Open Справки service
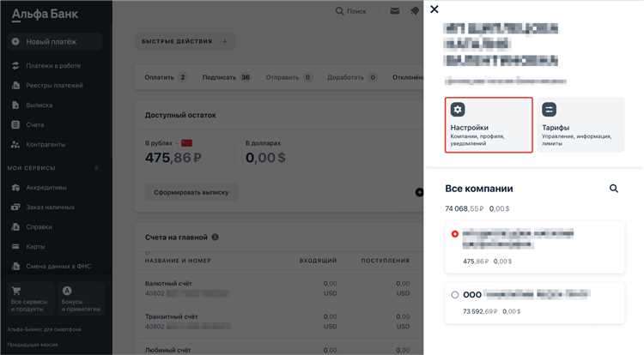 [x=39, y=226]
